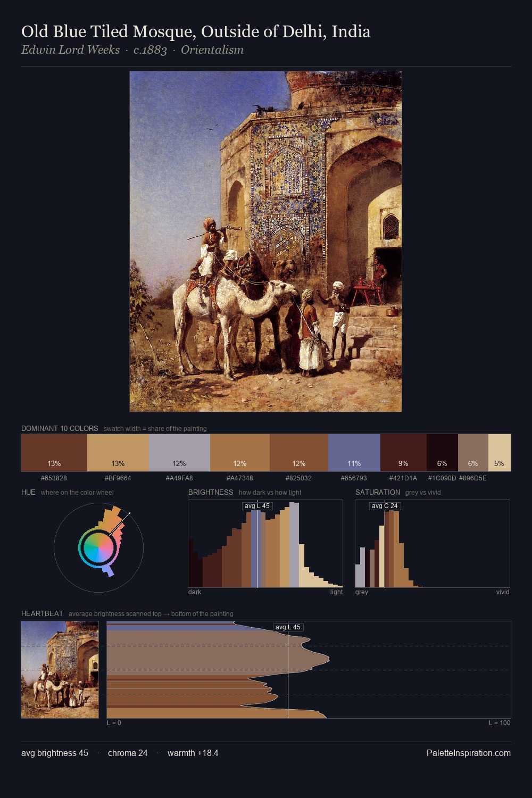Click the "vivid" axis label under Saturation
532x798 pixels.
point(503,592)
